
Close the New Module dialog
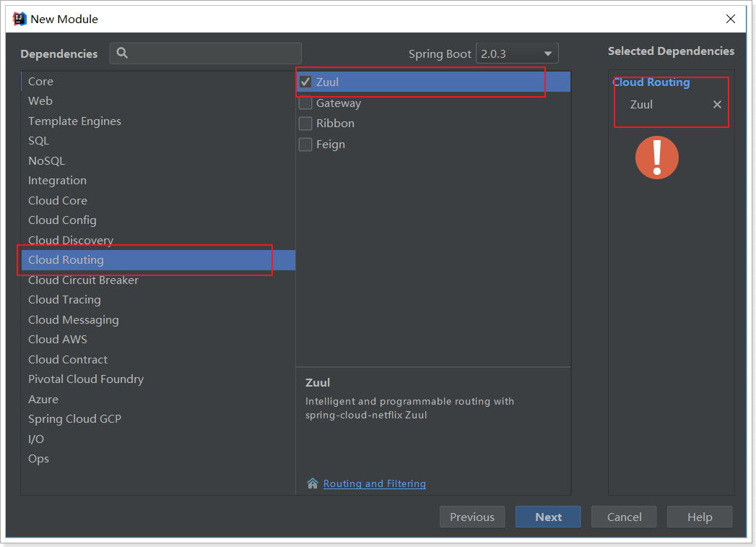731,19
